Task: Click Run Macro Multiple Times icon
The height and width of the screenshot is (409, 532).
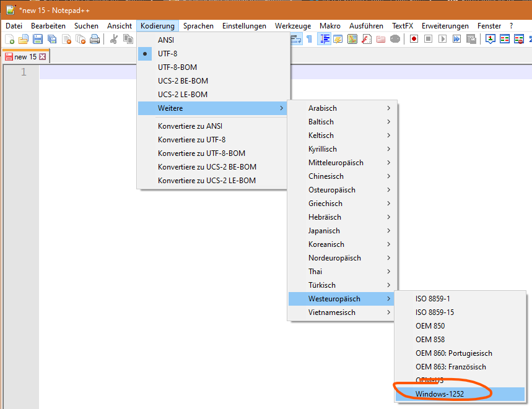Action: click(x=456, y=40)
